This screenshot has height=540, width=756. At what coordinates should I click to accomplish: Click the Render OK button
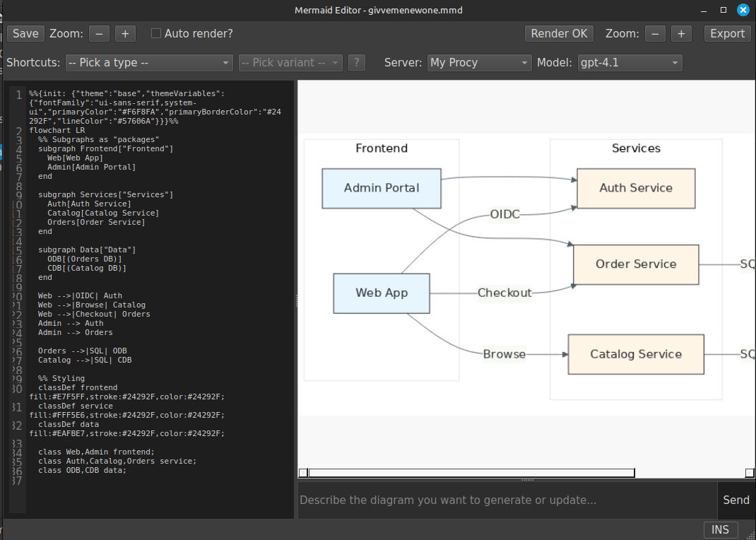[559, 34]
